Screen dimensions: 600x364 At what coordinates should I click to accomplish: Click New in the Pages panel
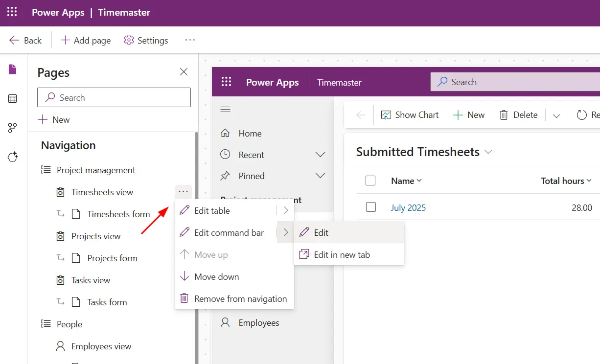(54, 119)
